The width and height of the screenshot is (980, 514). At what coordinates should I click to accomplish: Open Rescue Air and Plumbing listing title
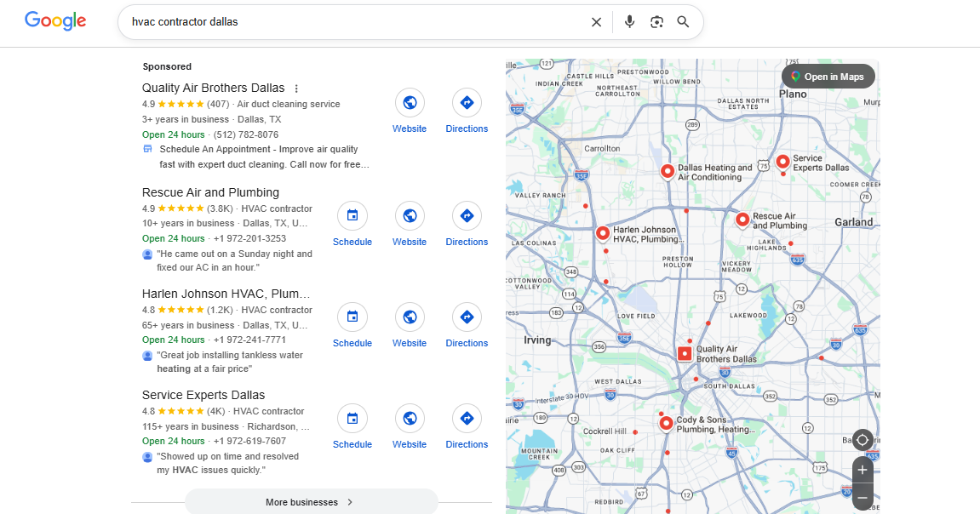coord(210,192)
